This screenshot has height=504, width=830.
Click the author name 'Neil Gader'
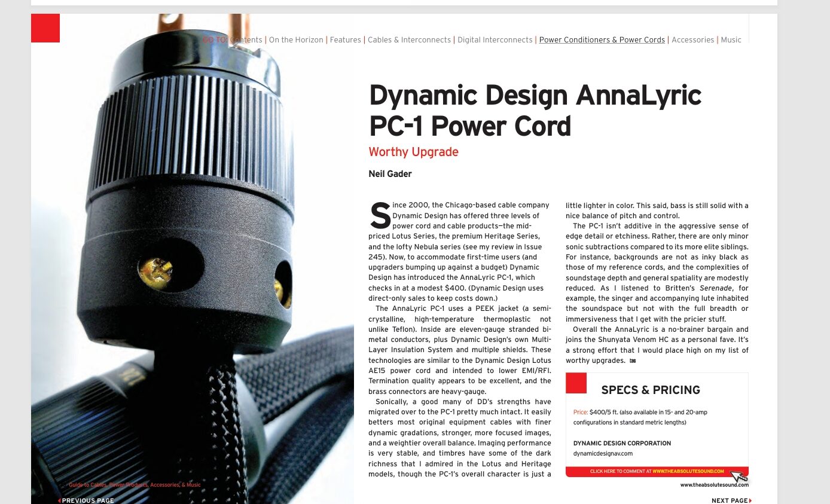(x=390, y=174)
